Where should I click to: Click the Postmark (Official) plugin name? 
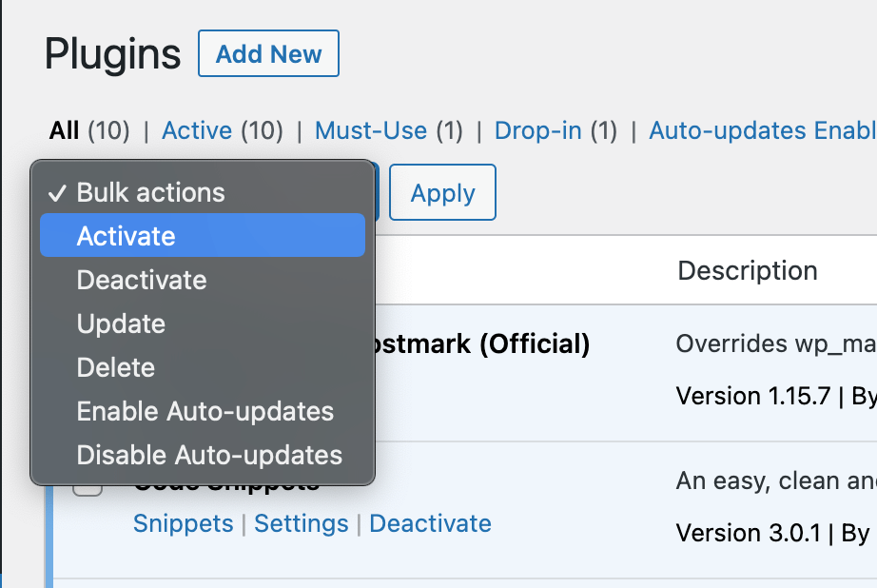(482, 343)
